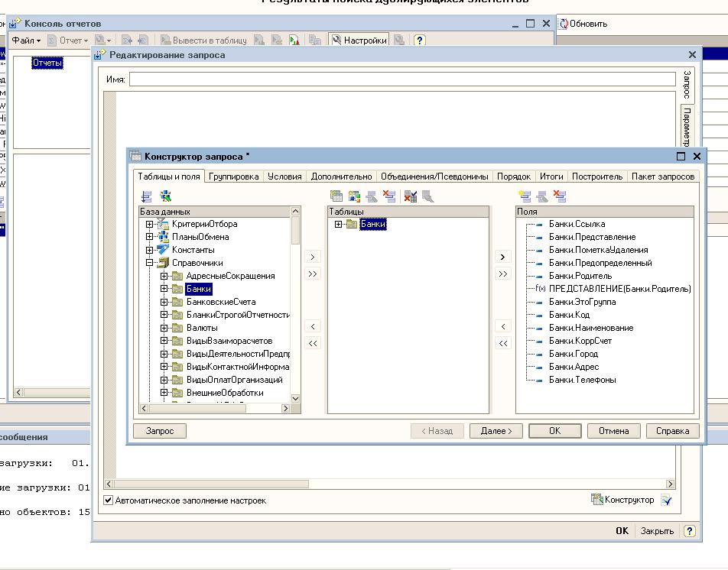Click the Настройки toolbar button

[359, 40]
